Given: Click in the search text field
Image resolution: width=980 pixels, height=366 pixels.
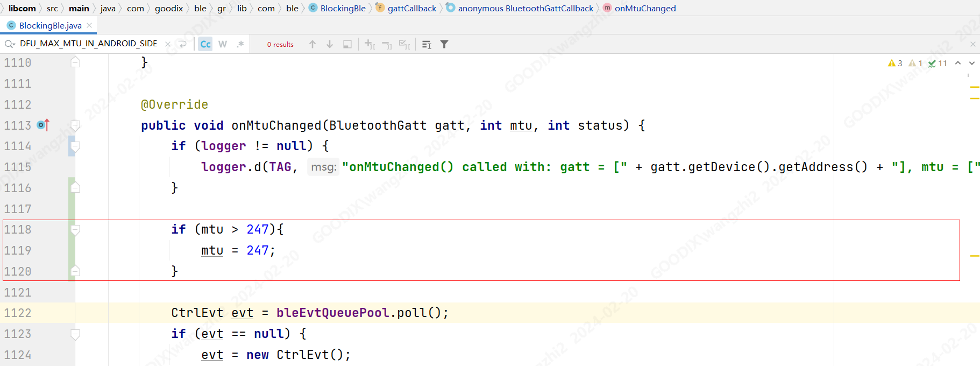Looking at the screenshot, I should [x=89, y=44].
